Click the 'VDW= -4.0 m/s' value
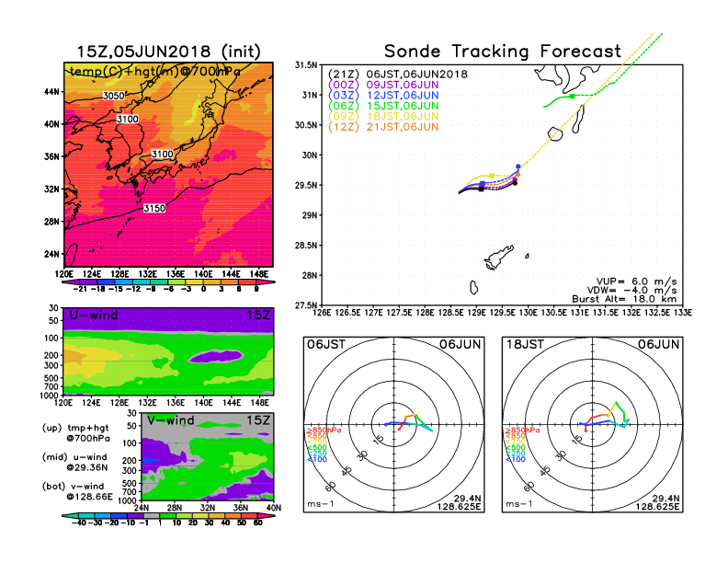The height and width of the screenshot is (563, 728). coord(632,291)
